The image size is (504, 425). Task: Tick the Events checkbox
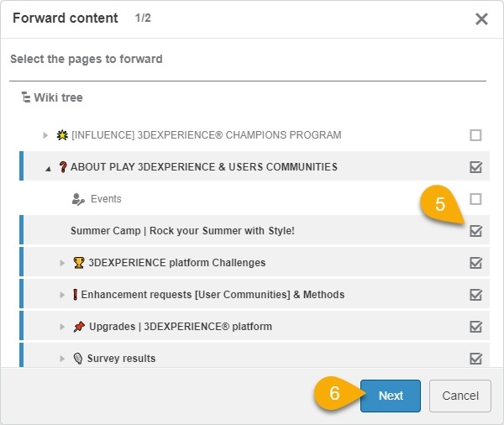pyautogui.click(x=476, y=199)
